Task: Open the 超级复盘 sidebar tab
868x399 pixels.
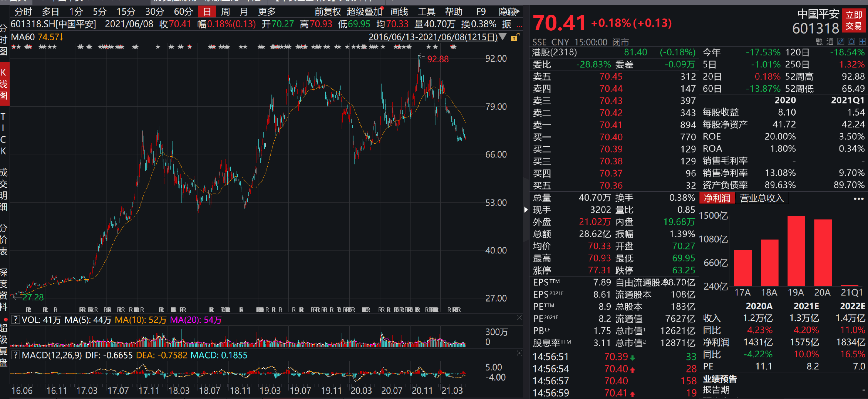Action: pos(4,345)
